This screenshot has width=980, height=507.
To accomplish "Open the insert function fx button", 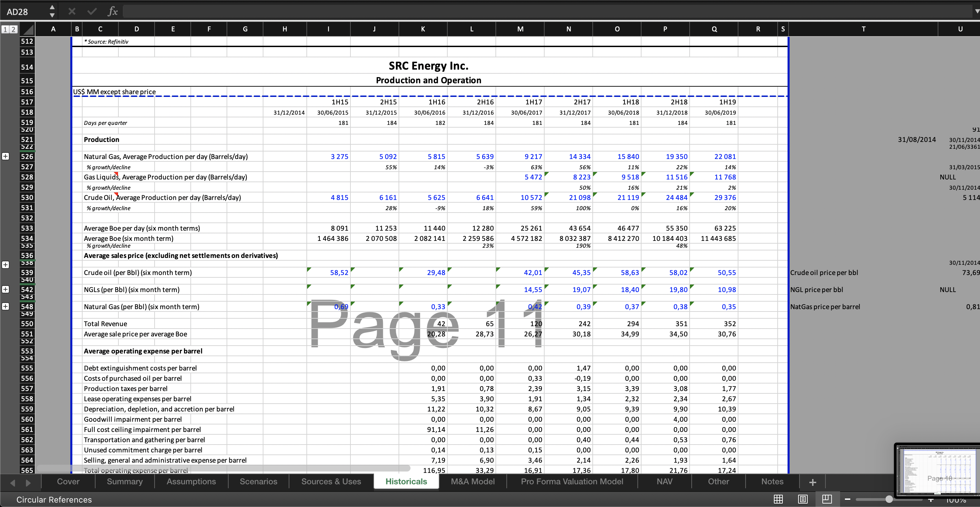I will click(113, 11).
